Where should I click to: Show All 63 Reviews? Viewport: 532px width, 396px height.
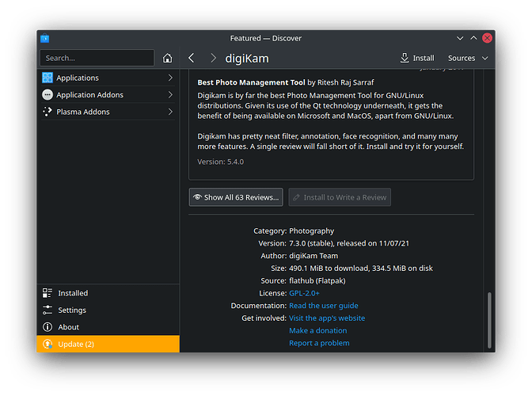(236, 197)
